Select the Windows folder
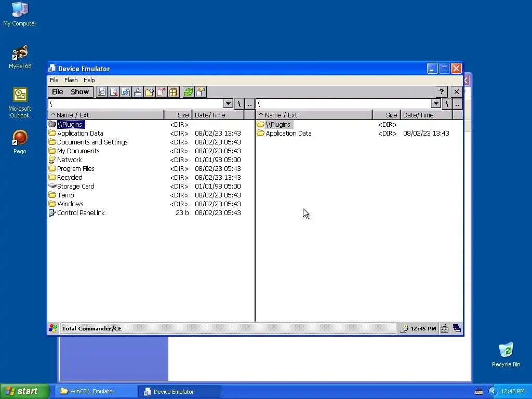Image resolution: width=532 pixels, height=399 pixels. tap(70, 204)
